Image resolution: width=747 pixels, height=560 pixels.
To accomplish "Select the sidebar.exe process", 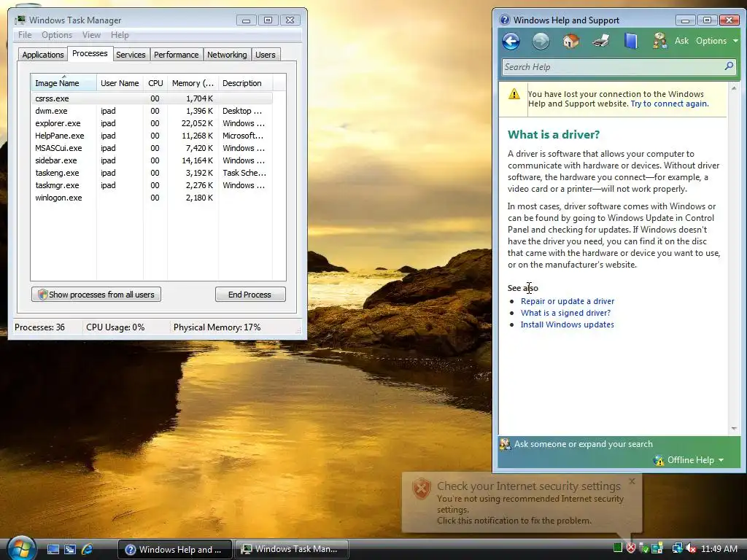I will click(x=152, y=160).
